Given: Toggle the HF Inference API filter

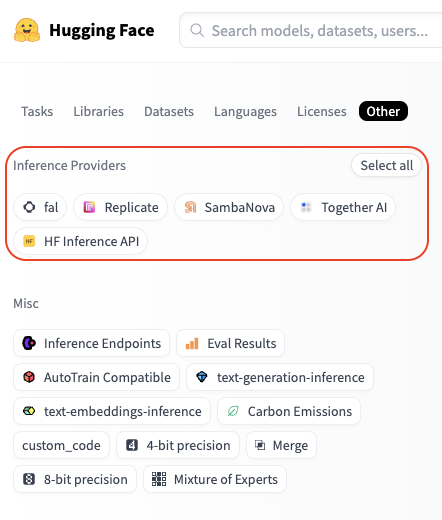Looking at the screenshot, I should click(x=80, y=241).
